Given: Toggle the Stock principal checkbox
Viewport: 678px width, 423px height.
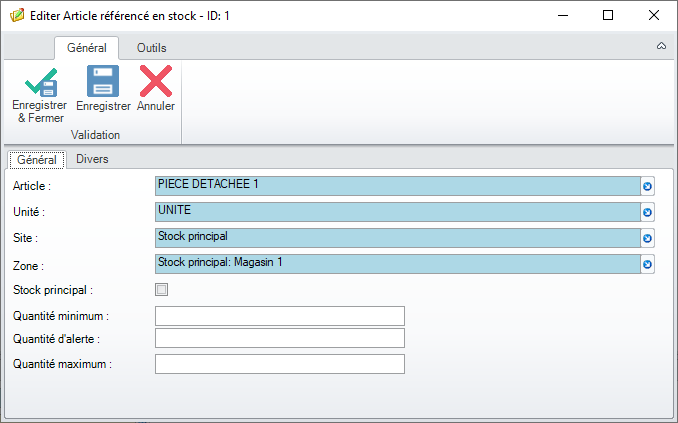Looking at the screenshot, I should (161, 289).
